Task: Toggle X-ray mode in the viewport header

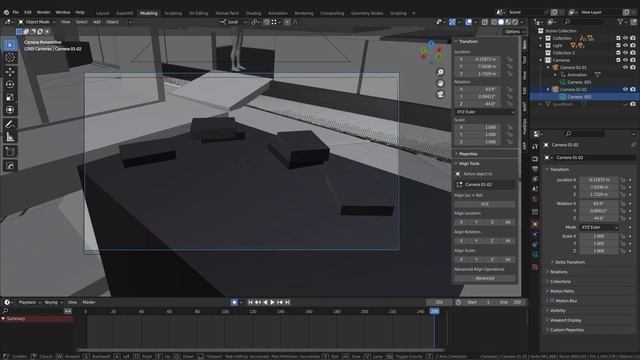Action: (x=484, y=22)
